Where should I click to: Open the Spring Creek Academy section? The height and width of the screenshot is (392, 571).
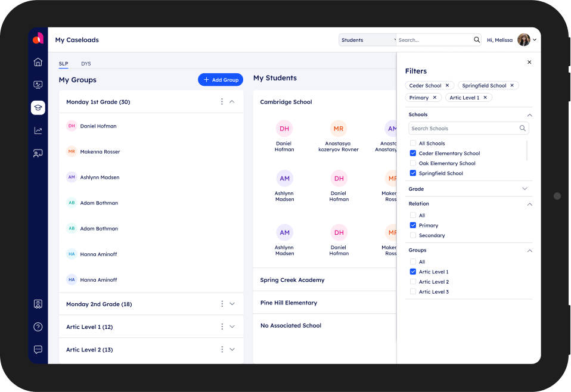click(292, 280)
